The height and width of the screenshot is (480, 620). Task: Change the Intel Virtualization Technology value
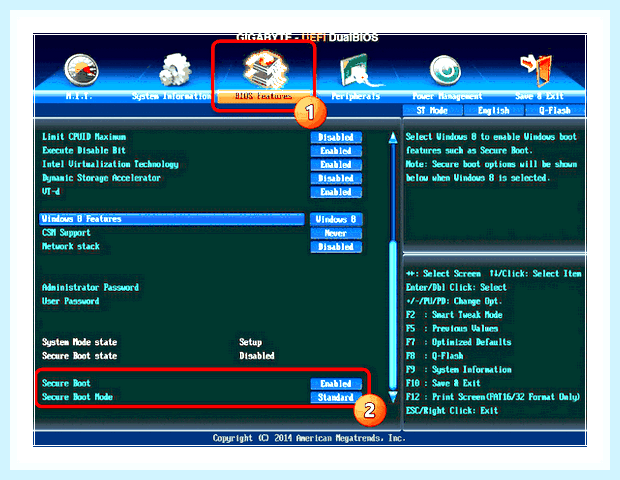click(x=336, y=164)
